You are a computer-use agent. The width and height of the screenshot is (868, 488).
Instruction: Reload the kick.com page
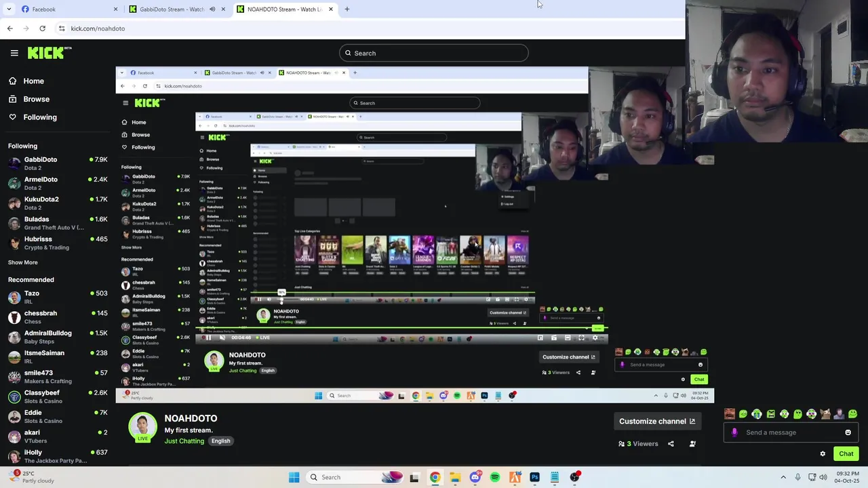42,28
